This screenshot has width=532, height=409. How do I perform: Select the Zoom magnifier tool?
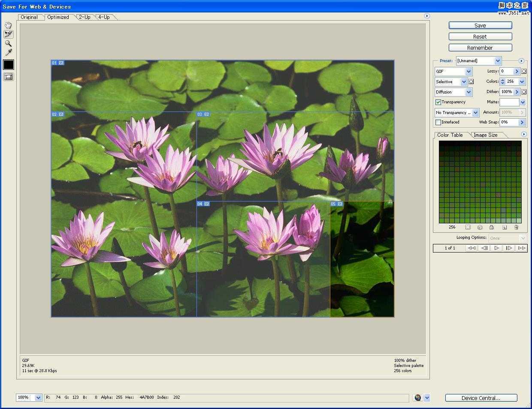pyautogui.click(x=8, y=43)
